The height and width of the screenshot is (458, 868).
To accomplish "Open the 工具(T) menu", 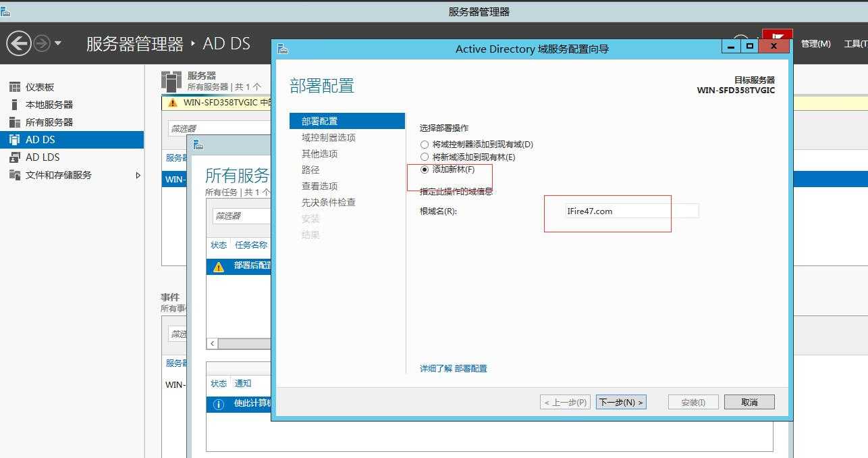I will click(x=855, y=44).
